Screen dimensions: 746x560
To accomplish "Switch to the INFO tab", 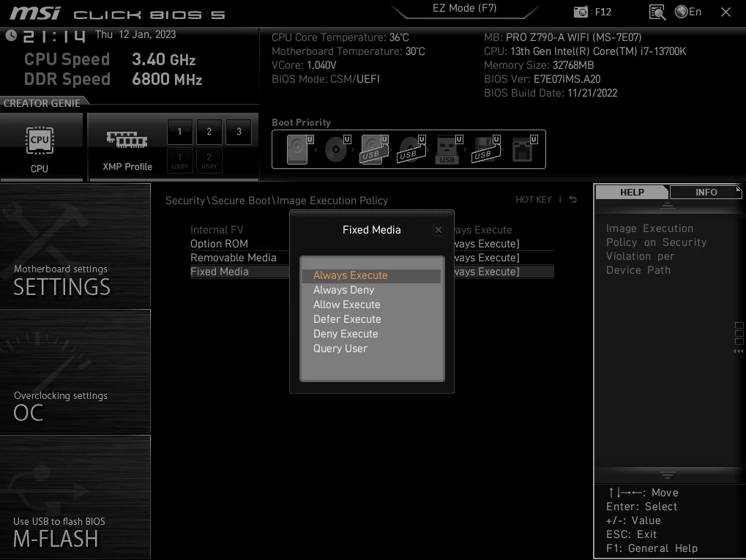I will 706,193.
